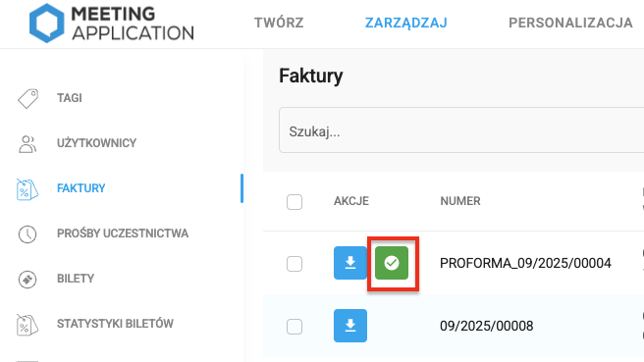Switch to the Twórz tab
This screenshot has width=644, height=362.
click(279, 23)
